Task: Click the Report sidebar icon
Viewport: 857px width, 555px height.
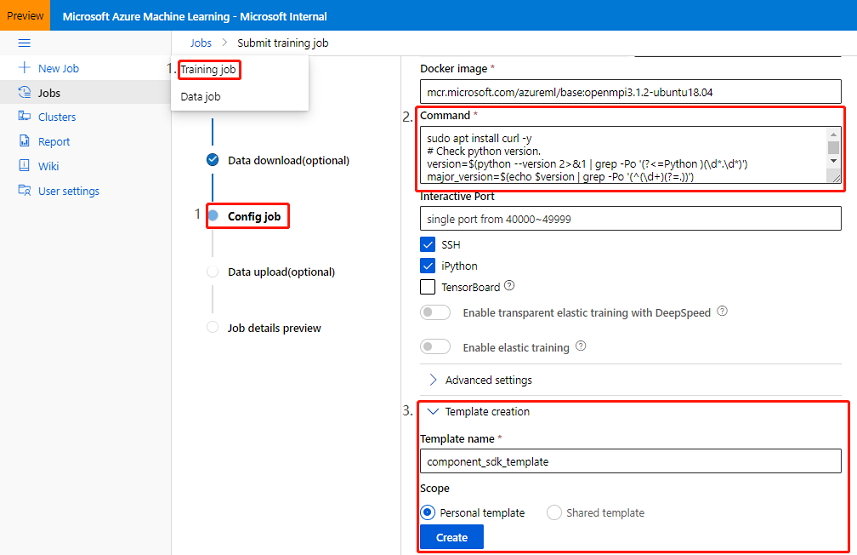Action: (x=25, y=141)
